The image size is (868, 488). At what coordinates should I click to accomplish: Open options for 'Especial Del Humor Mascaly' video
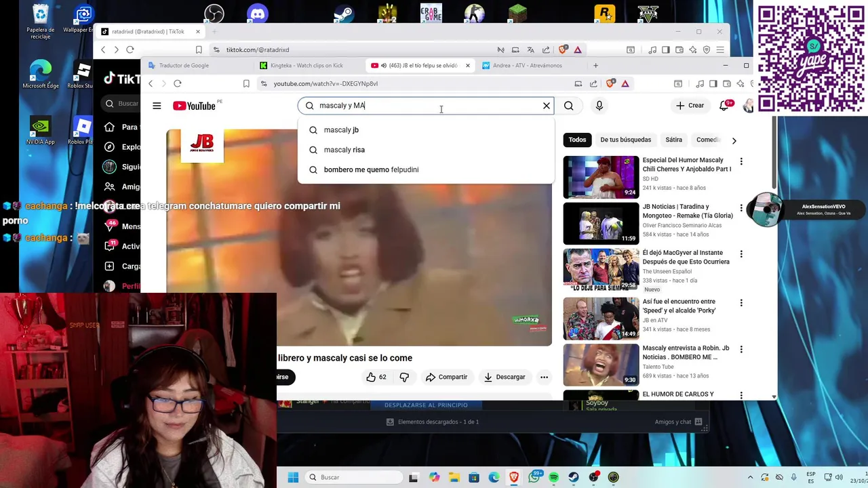click(741, 161)
